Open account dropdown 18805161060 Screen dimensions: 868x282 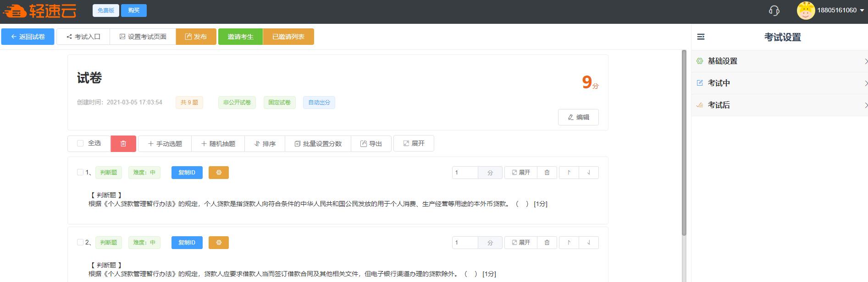[x=840, y=10]
